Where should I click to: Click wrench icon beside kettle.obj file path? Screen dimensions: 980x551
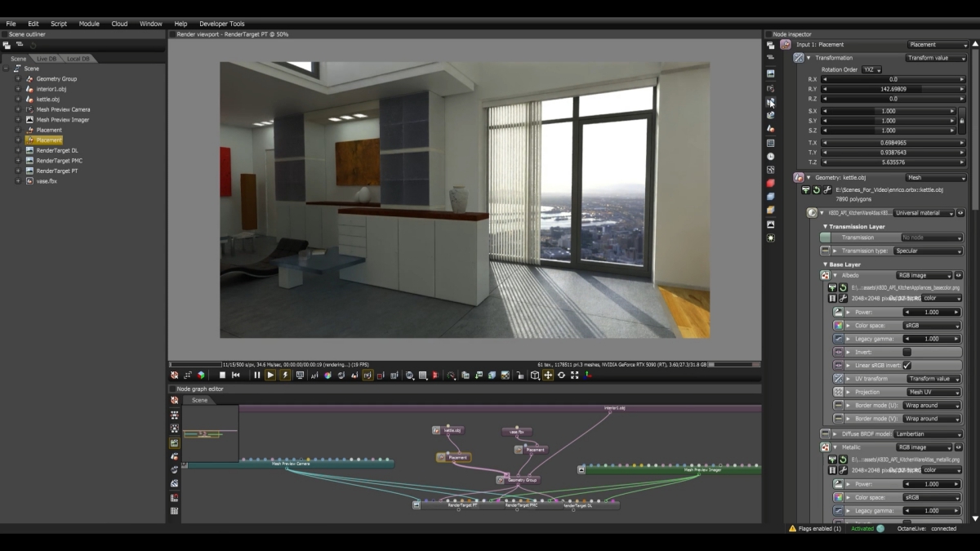tap(826, 189)
